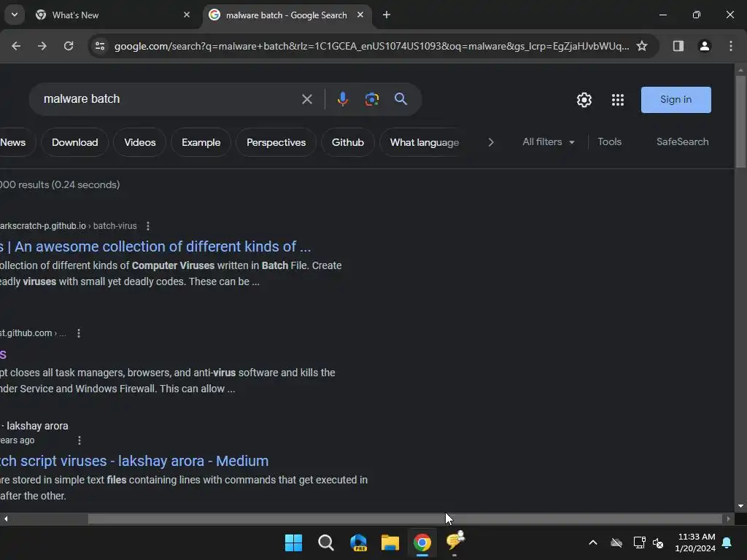Open the tab search dropdown

pyautogui.click(x=15, y=15)
